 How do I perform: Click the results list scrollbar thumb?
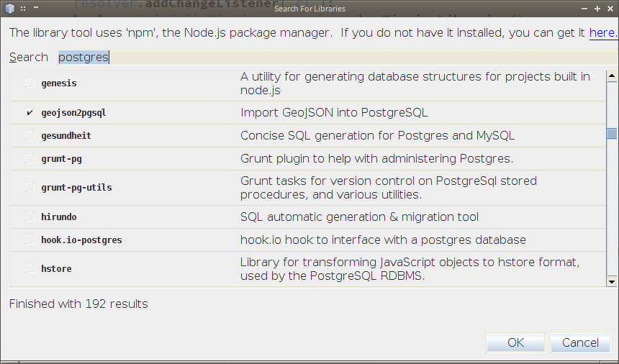(x=611, y=133)
